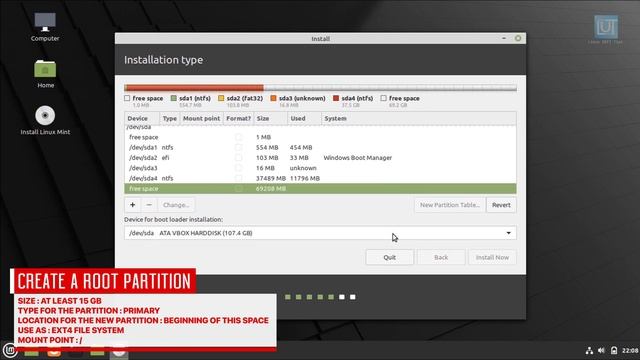Click New Partition Table... button
The width and height of the screenshot is (640, 360).
point(450,205)
